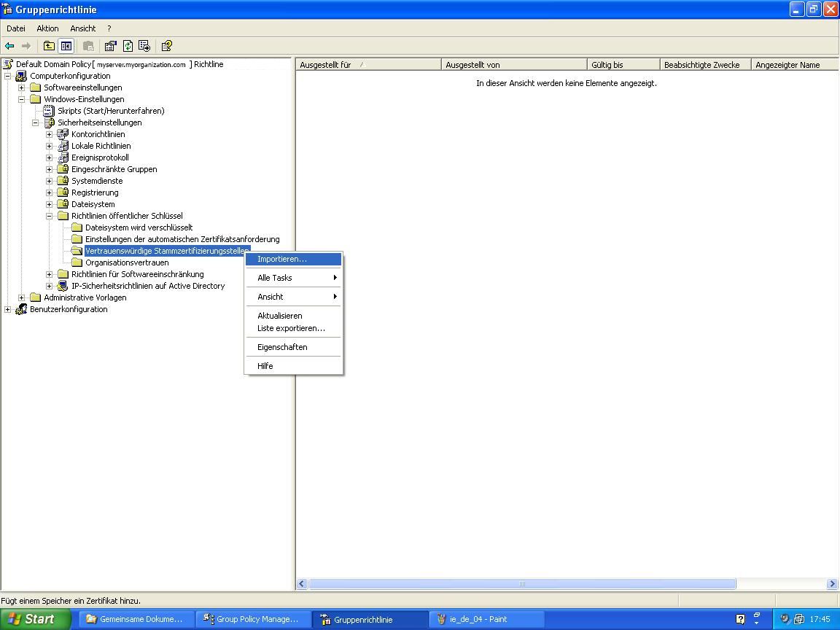Image resolution: width=840 pixels, height=630 pixels.
Task: Choose Eigenschaften from the context menu
Action: [282, 347]
